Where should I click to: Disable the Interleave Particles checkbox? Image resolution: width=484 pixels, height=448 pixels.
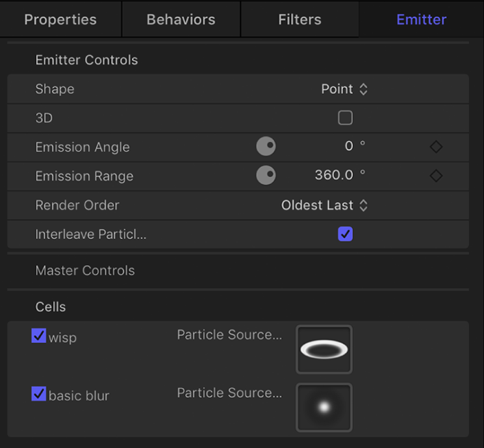point(346,234)
